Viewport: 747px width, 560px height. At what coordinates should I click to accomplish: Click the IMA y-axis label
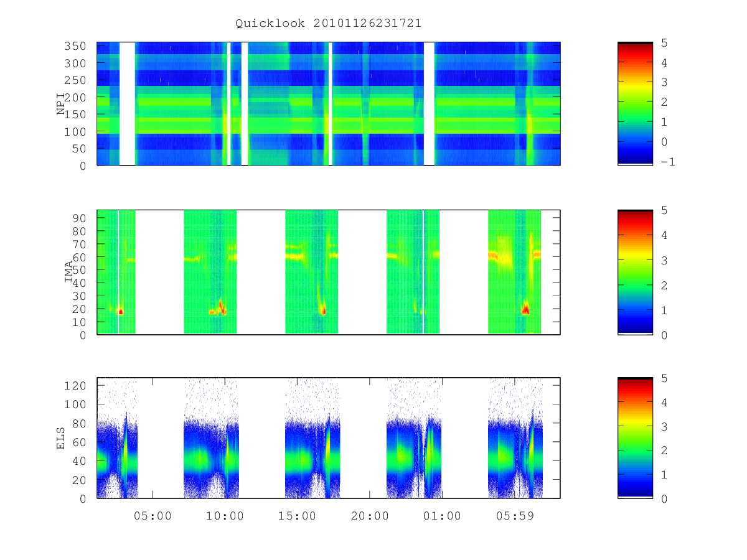[x=68, y=273]
